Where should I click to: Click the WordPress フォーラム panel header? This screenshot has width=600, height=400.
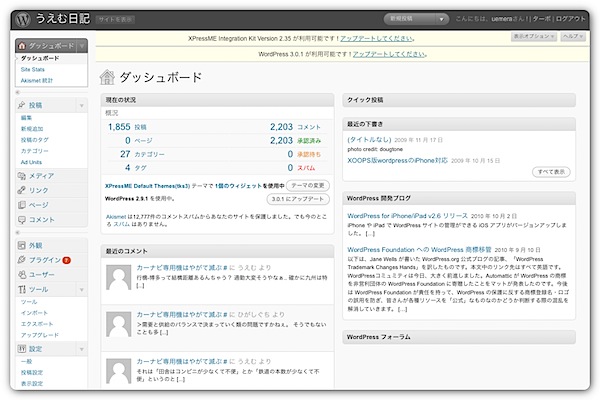459,337
